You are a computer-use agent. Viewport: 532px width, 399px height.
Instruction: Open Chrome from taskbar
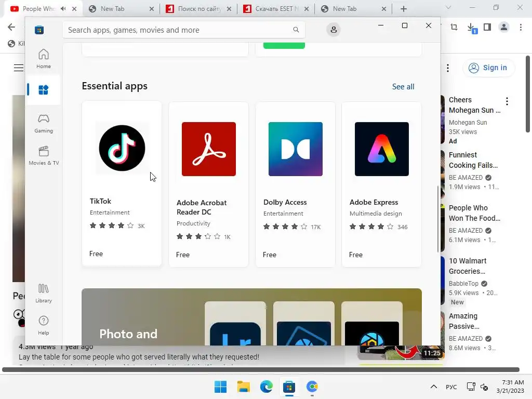312,387
